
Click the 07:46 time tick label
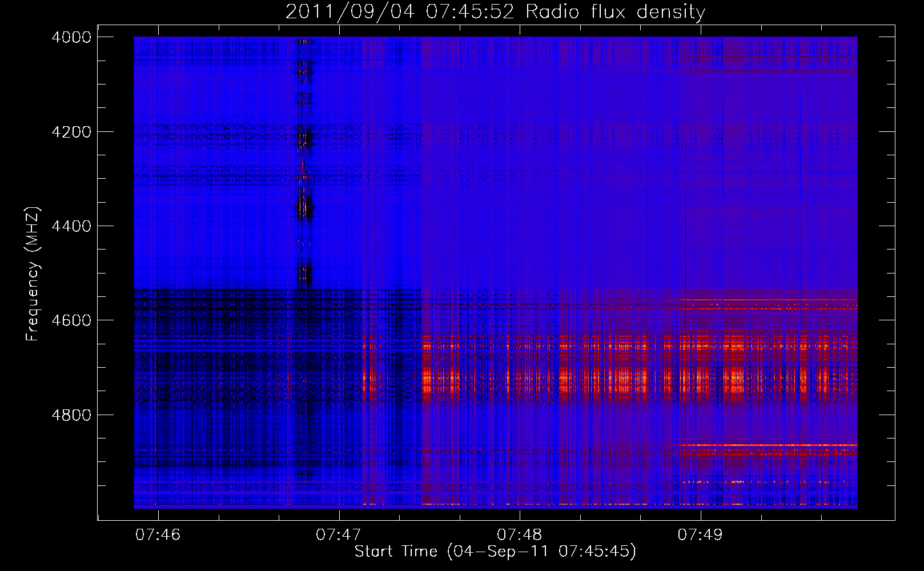[x=158, y=535]
